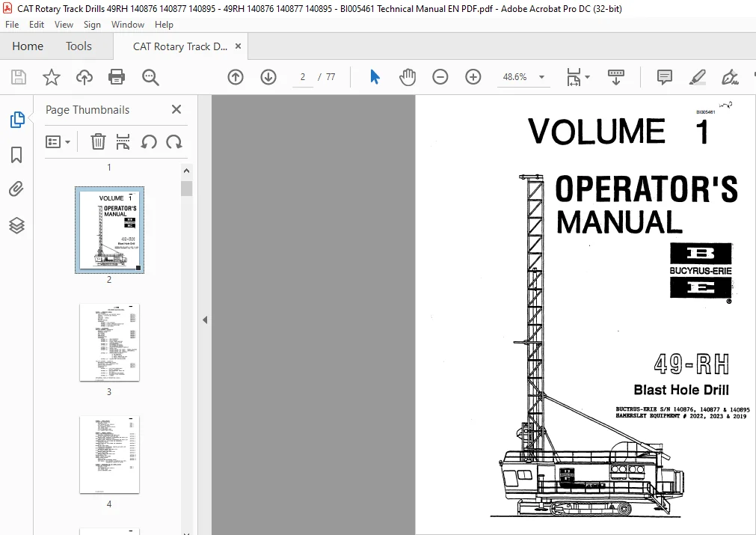Delete selected page with trash icon
756x535 pixels.
tap(98, 142)
